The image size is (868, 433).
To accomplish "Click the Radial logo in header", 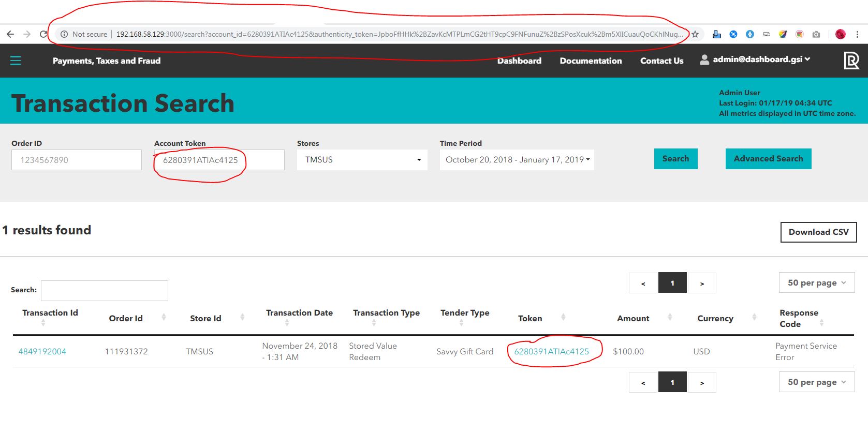I will click(x=851, y=61).
